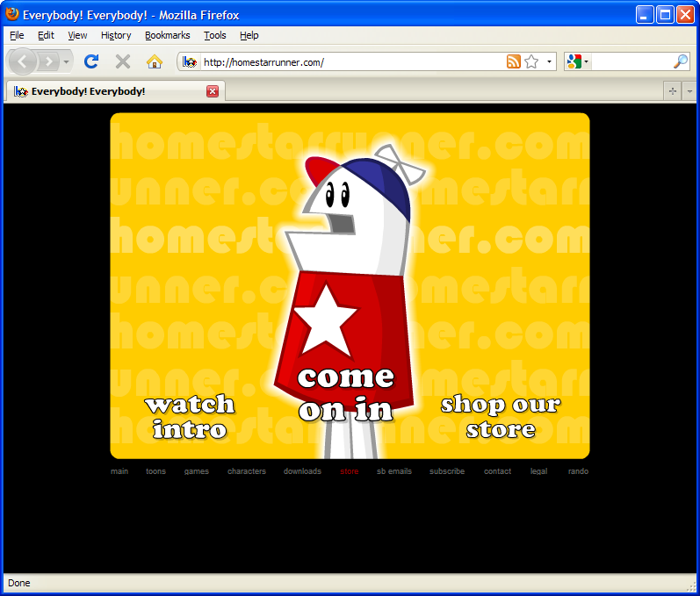Go to the Home page icon
Viewport: 700px width, 596px height.
point(155,61)
